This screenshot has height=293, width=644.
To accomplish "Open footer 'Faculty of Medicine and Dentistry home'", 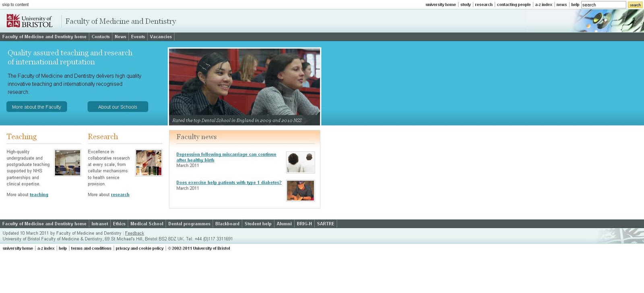I will (44, 224).
